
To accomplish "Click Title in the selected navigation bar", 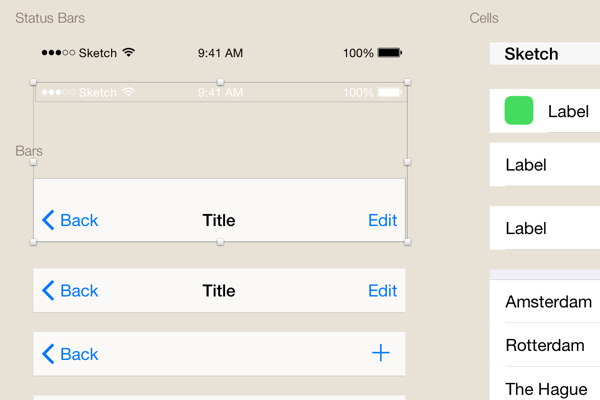I will pyautogui.click(x=219, y=220).
